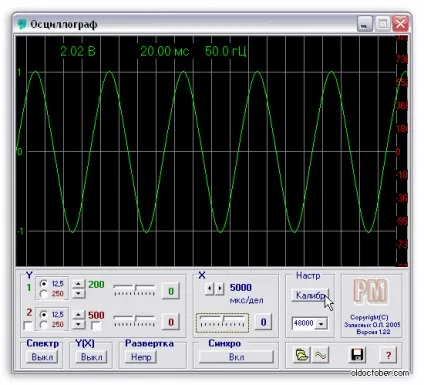
Task: Click the 50.0 гЦ frequency readout
Action: [226, 51]
